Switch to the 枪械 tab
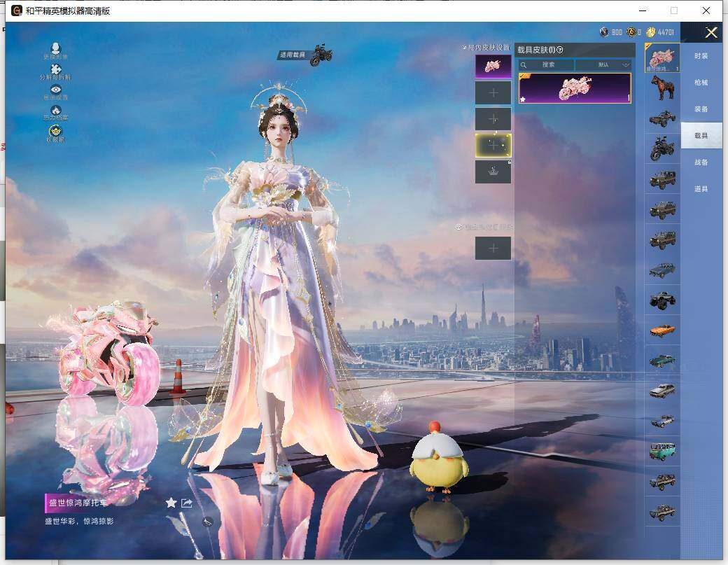The image size is (728, 565). [x=701, y=83]
